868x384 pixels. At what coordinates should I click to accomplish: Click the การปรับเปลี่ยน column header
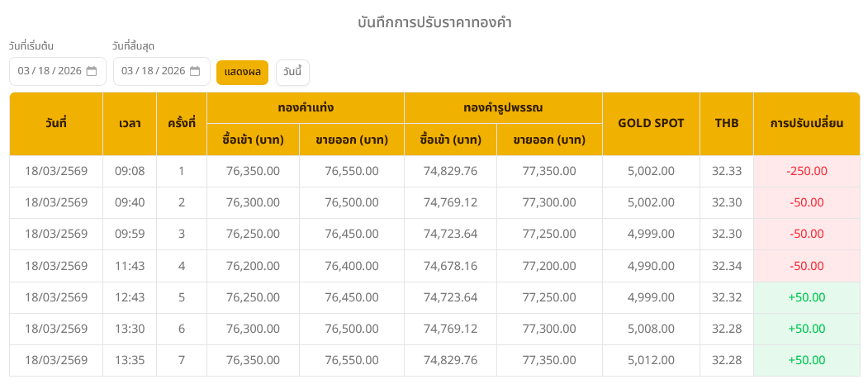click(806, 124)
